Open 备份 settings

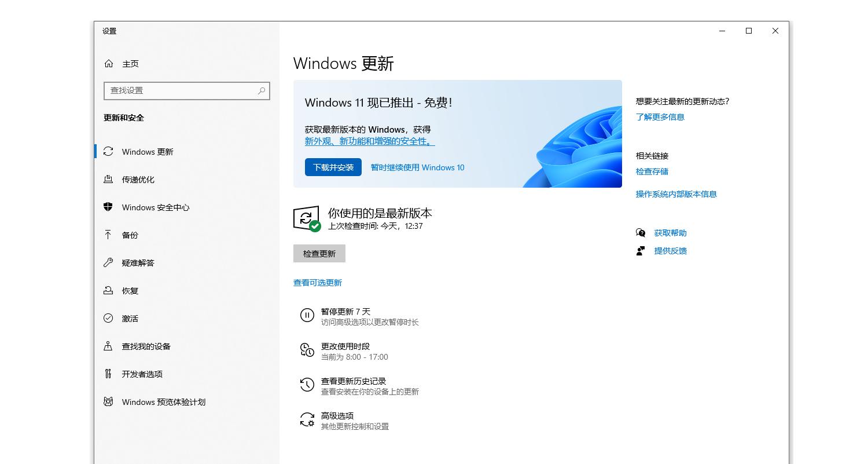(131, 235)
